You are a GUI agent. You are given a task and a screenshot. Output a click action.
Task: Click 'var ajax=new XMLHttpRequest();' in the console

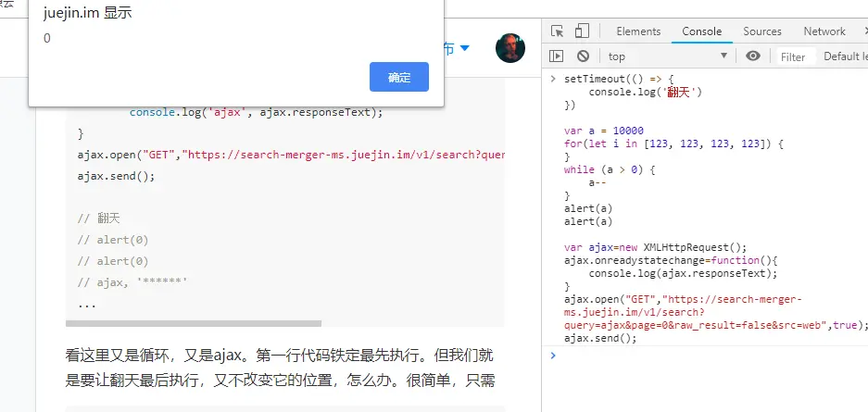(x=656, y=247)
